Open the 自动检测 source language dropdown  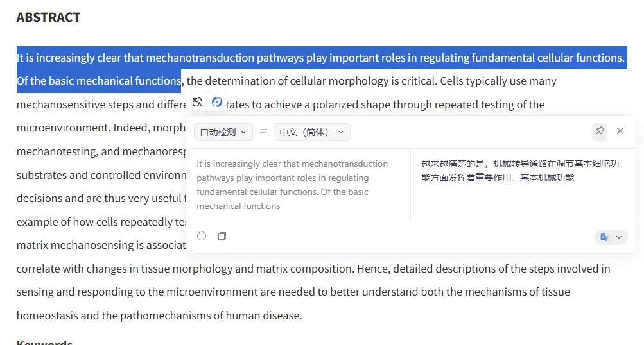(x=223, y=132)
